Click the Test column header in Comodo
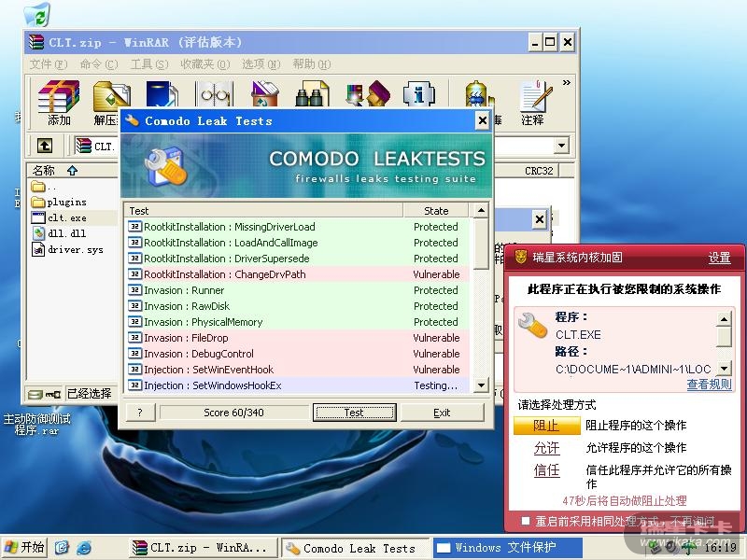Screen dimensions: 747x560 (264, 211)
